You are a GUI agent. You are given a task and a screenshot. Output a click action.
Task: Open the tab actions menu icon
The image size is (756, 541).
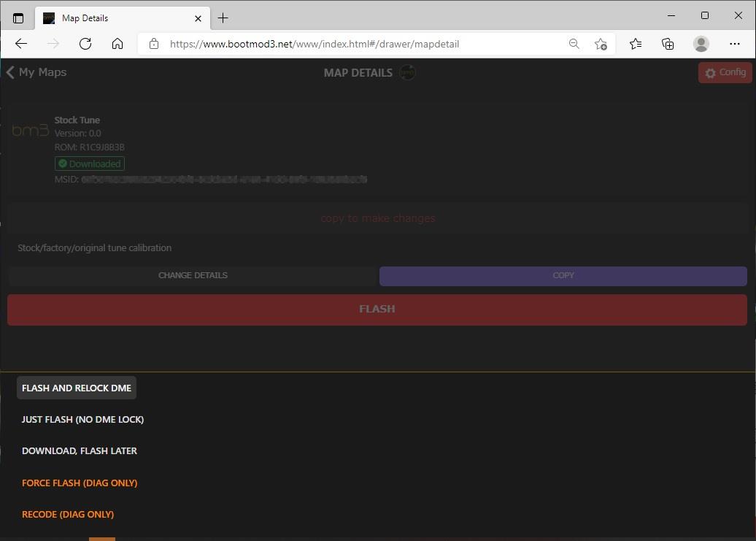pos(18,18)
